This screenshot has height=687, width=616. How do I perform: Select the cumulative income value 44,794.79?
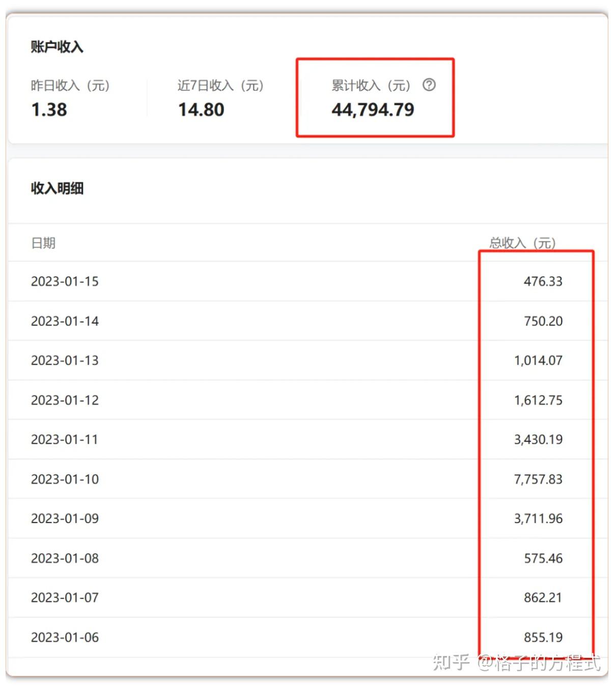373,109
